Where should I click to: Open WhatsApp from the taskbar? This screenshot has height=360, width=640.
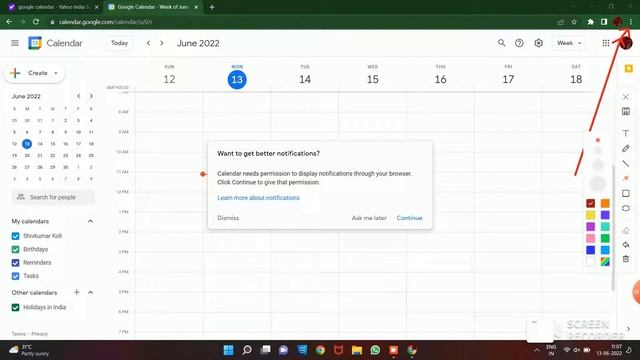click(375, 350)
